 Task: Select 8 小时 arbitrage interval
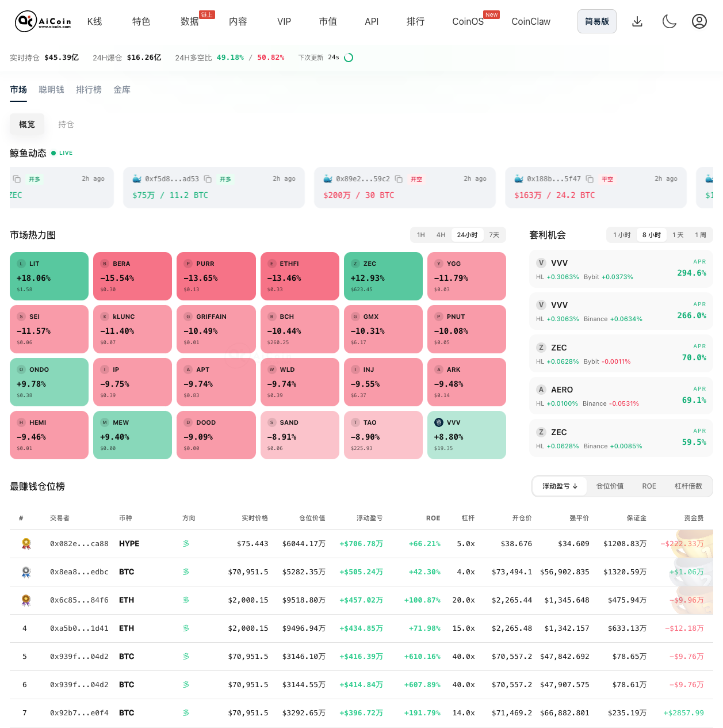coord(652,235)
